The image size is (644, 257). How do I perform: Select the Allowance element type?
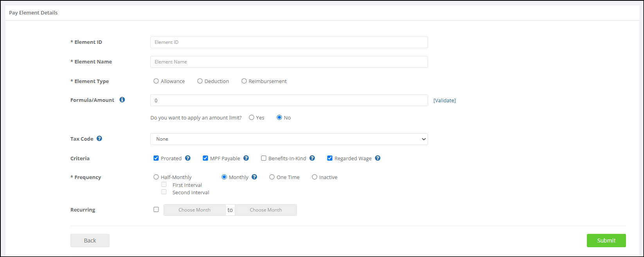click(x=156, y=81)
